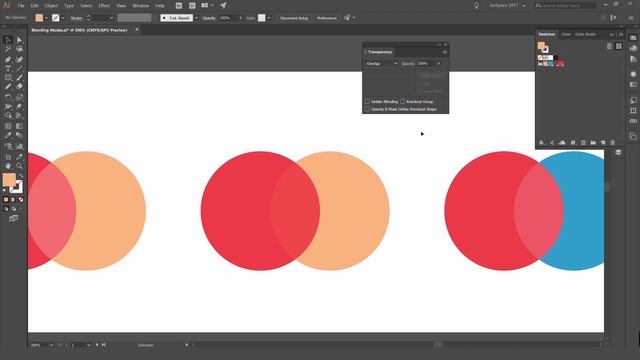Viewport: 640px width, 360px height.
Task: Select the Magic Wand tool
Action: (8, 49)
